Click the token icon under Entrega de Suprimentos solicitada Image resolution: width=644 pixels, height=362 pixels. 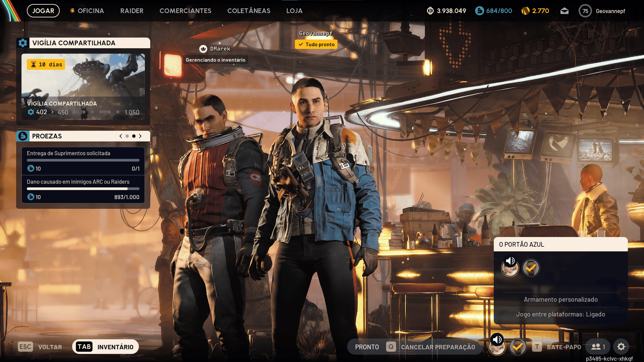31,168
